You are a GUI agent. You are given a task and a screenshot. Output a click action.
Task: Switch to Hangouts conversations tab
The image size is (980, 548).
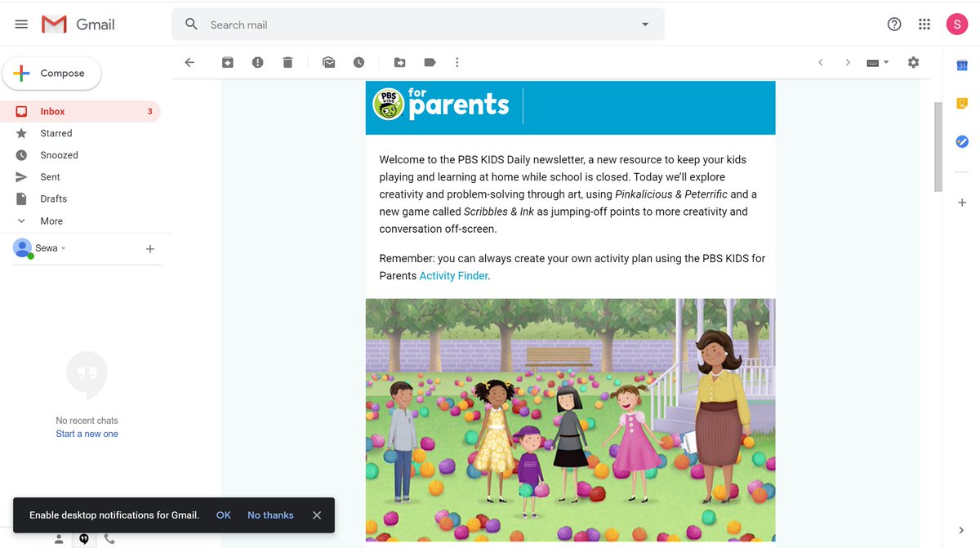(84, 539)
